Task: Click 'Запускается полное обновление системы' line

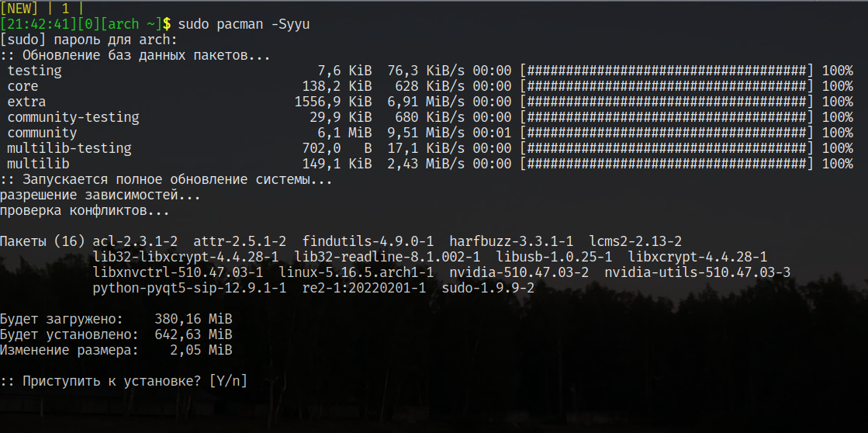Action: (166, 180)
